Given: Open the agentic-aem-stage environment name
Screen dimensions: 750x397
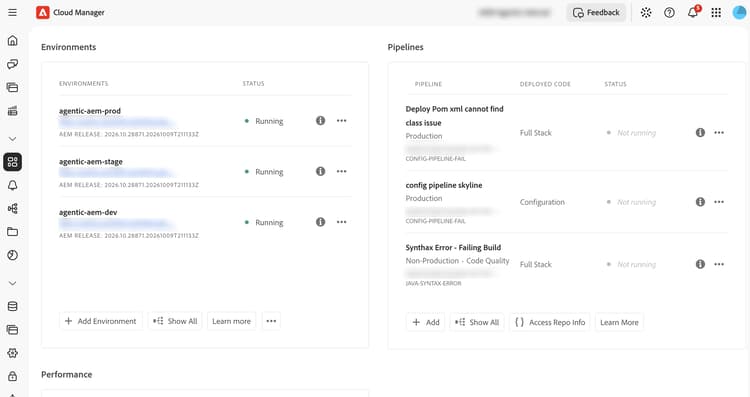Looking at the screenshot, I should [90, 162].
